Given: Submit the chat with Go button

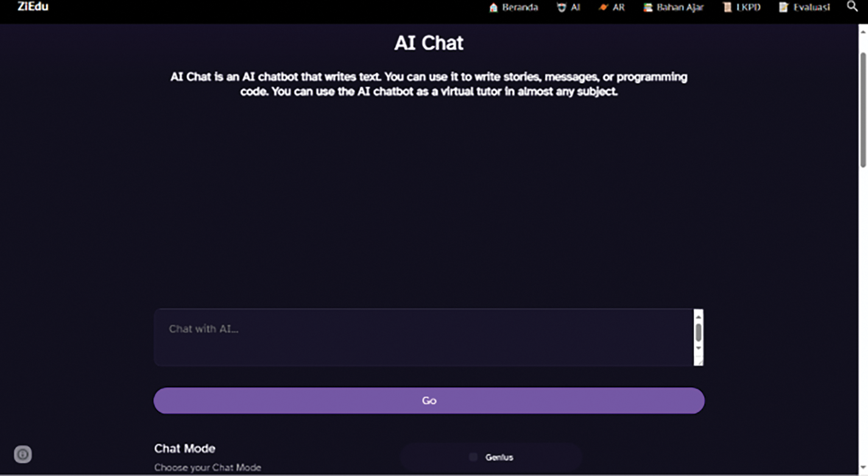Looking at the screenshot, I should [429, 400].
